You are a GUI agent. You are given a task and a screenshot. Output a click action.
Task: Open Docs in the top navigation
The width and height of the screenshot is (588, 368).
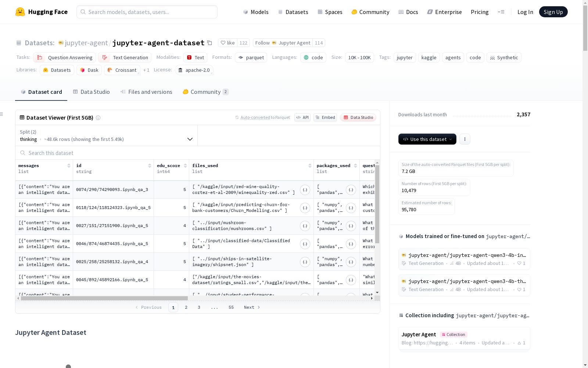coord(408,12)
